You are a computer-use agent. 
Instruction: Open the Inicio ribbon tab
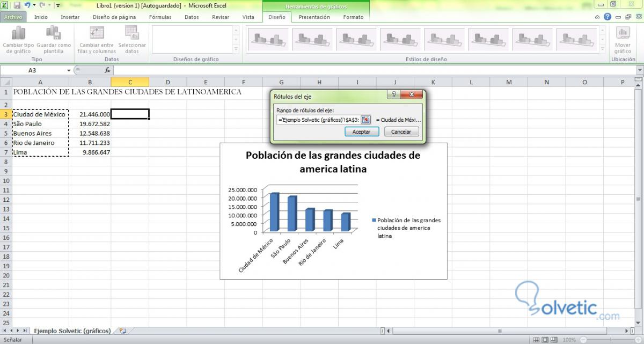click(41, 17)
